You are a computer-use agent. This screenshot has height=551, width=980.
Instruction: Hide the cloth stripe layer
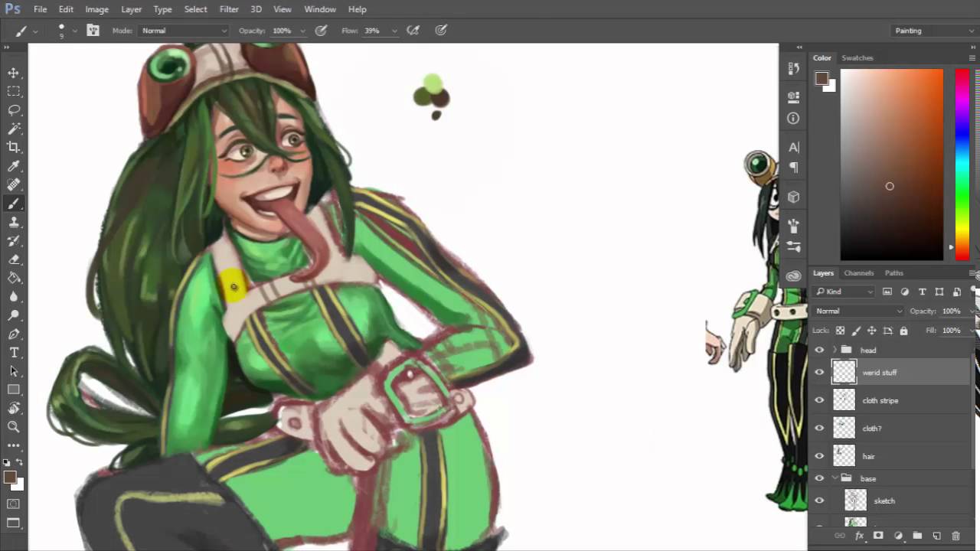point(819,400)
